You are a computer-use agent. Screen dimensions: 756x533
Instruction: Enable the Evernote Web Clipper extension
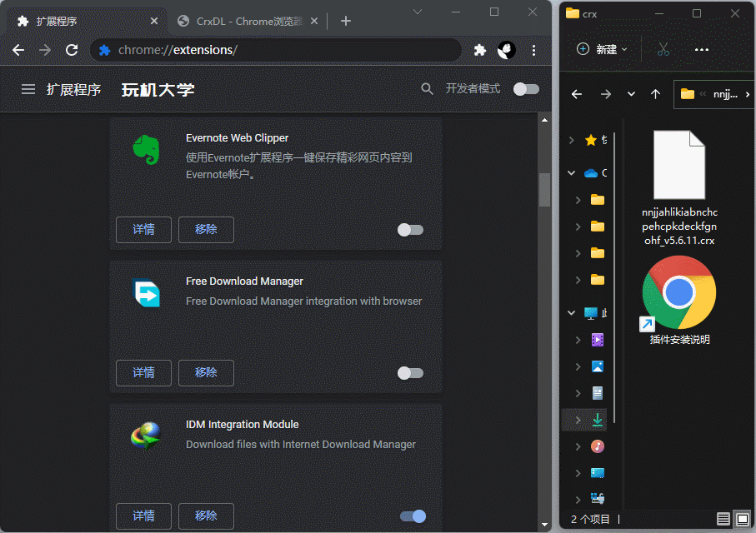pos(410,230)
